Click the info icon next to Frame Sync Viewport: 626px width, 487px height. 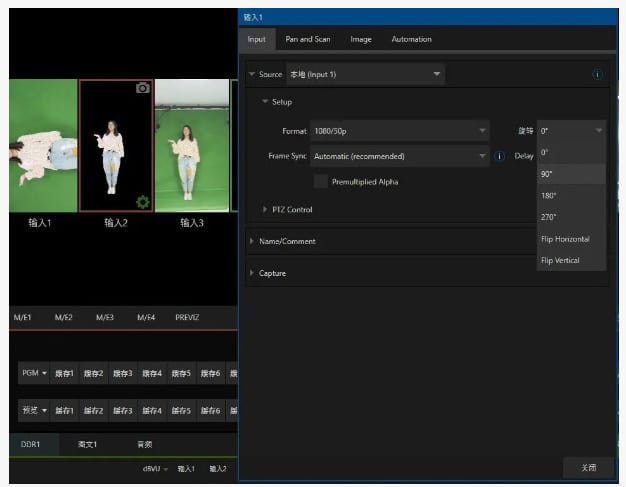point(499,156)
